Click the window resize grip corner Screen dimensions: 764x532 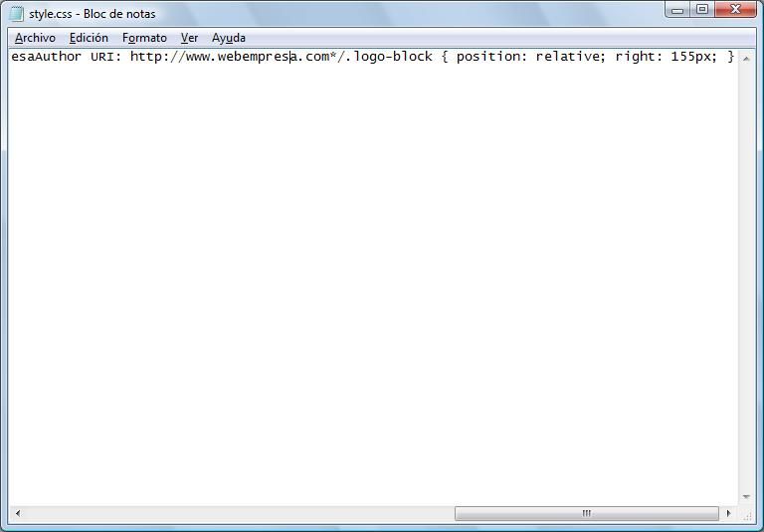pos(747,514)
